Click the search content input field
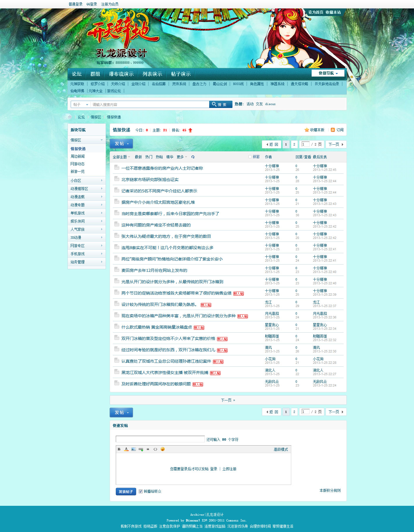This screenshot has height=532, width=414. pos(150,104)
